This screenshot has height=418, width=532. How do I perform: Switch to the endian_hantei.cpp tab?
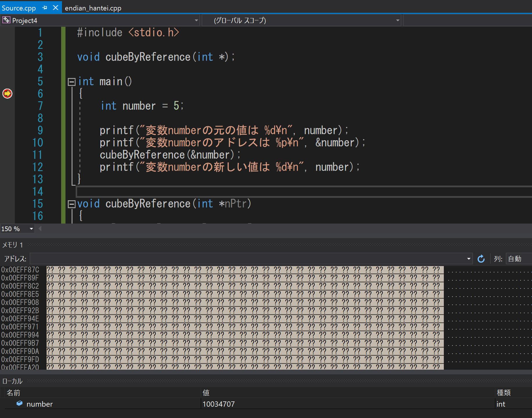click(x=93, y=8)
